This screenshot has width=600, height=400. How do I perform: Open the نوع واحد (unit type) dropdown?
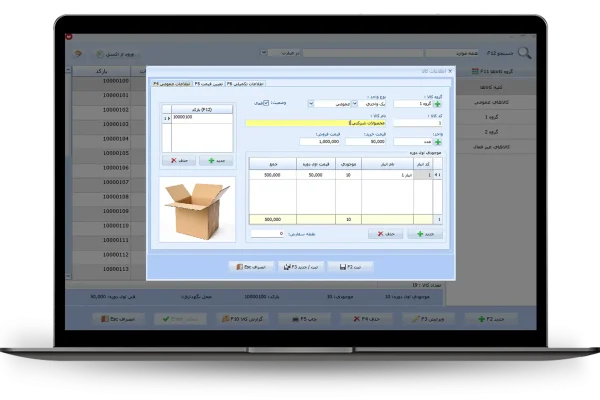click(353, 102)
